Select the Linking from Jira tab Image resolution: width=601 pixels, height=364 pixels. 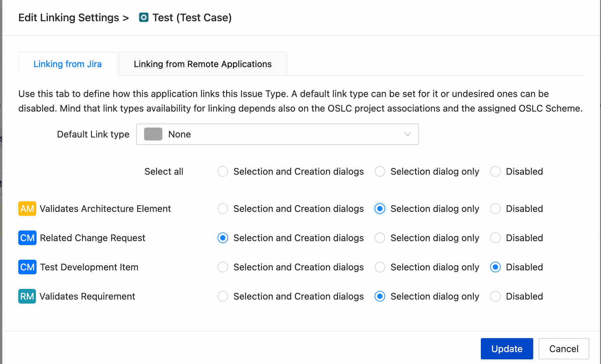68,64
